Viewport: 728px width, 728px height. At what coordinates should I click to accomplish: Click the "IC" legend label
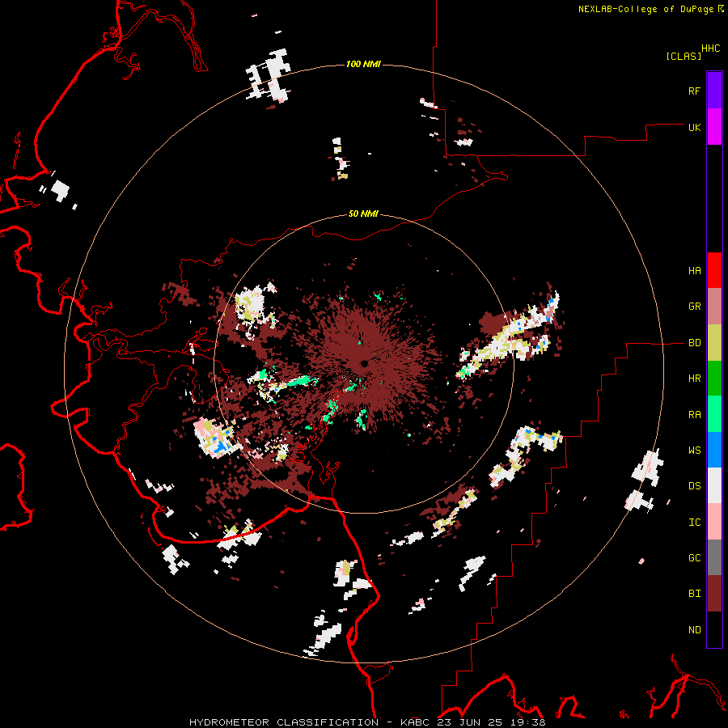click(694, 522)
